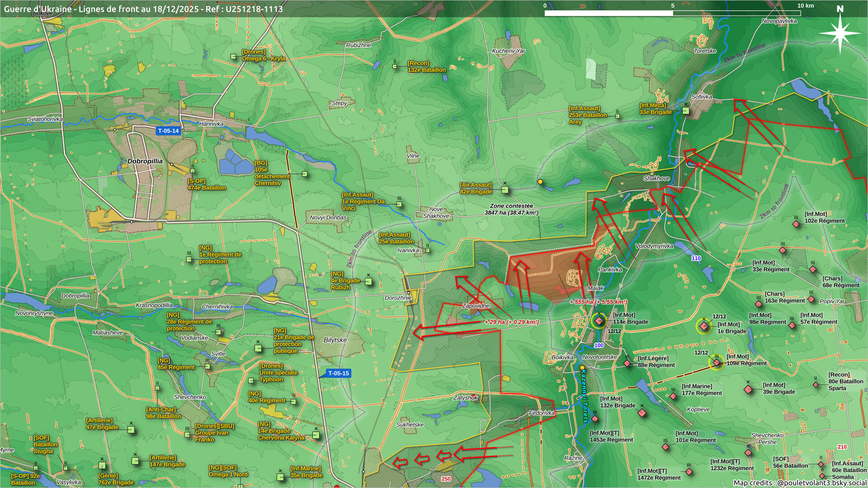Click the T-05-15 road sign label
Viewport: 868px width, 488px height.
coord(338,373)
